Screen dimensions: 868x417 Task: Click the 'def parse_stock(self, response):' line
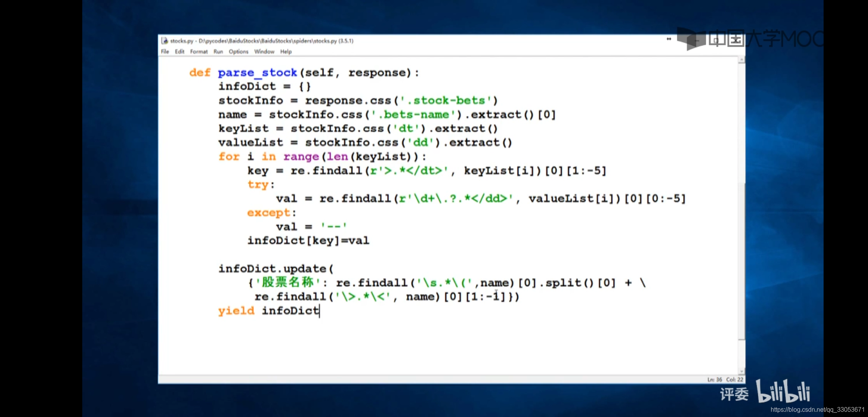pyautogui.click(x=304, y=73)
